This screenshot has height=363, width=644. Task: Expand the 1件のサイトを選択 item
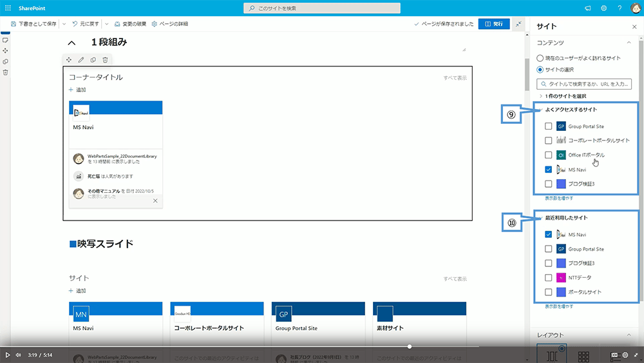pyautogui.click(x=541, y=96)
